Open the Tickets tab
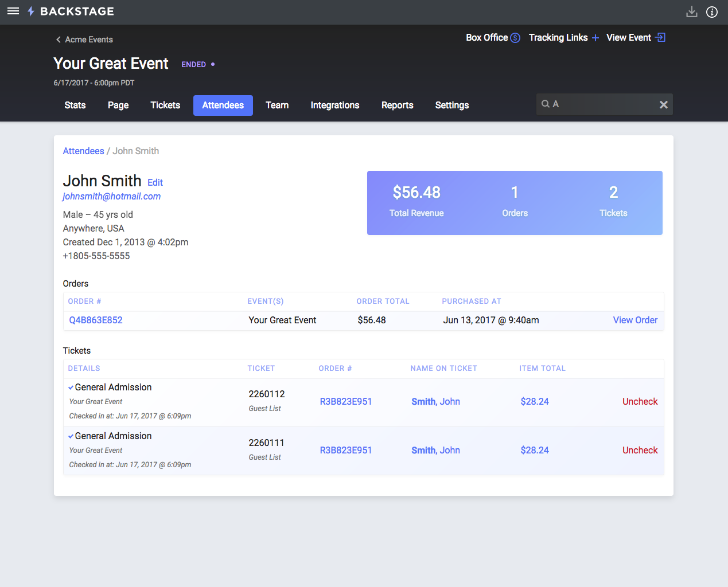 point(165,105)
